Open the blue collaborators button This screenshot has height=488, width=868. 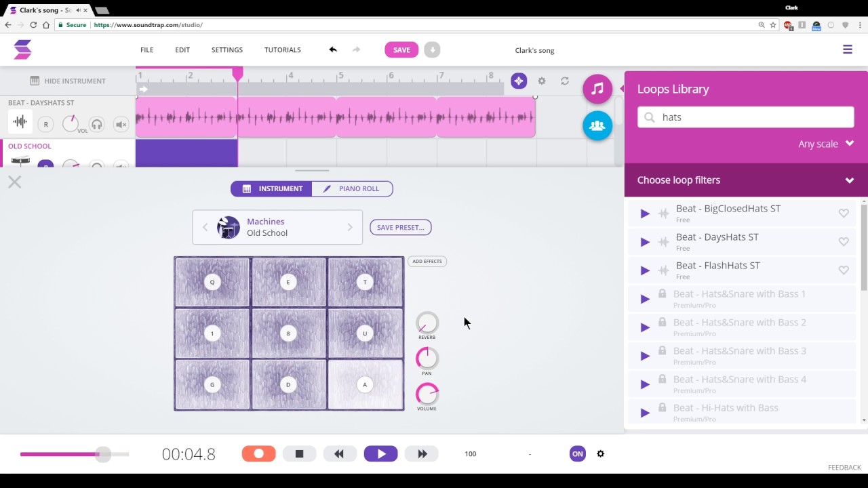(x=597, y=125)
